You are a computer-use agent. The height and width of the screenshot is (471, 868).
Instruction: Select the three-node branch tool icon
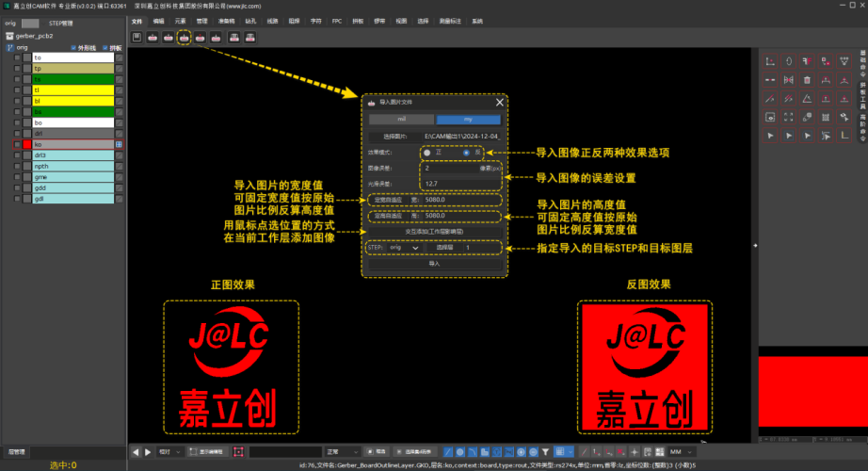(844, 61)
